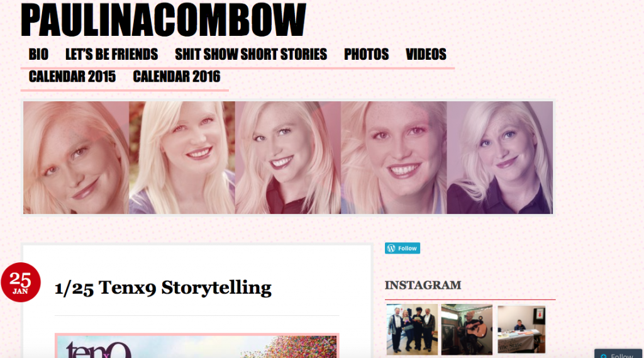Click the red 25 Jan date badge
The width and height of the screenshot is (644, 358).
click(x=21, y=282)
